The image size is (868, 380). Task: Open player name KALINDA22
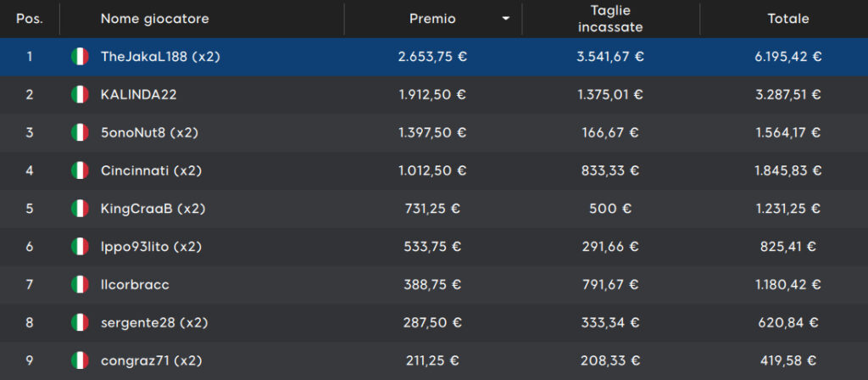pyautogui.click(x=138, y=95)
